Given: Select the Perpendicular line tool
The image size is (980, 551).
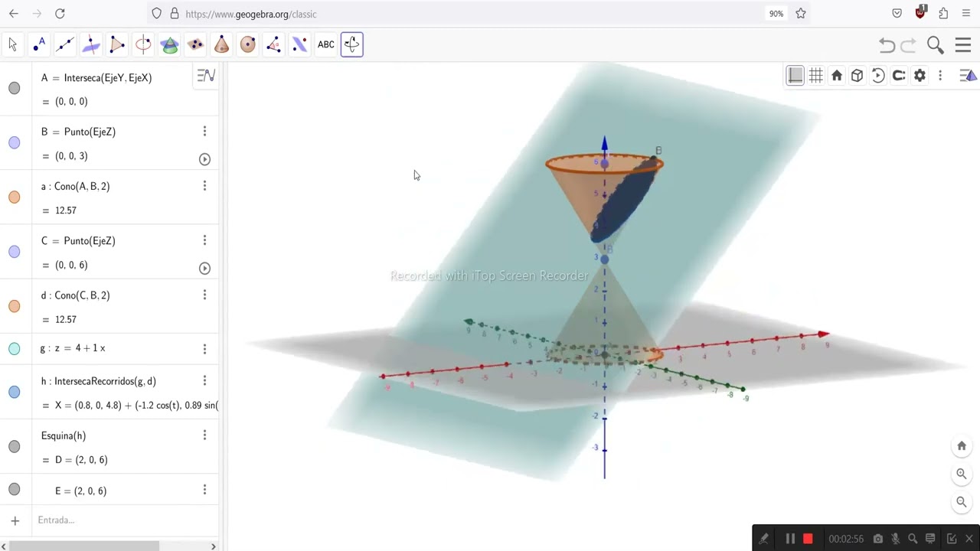Looking at the screenshot, I should click(x=91, y=44).
